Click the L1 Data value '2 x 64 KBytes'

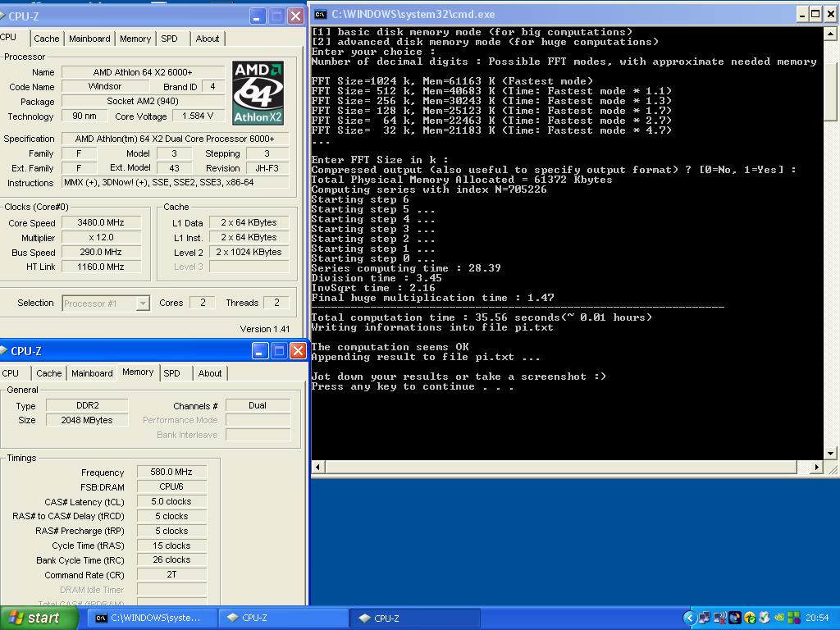pos(249,222)
